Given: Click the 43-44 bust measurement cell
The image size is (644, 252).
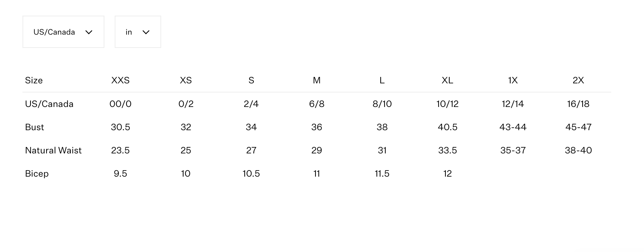Looking at the screenshot, I should (513, 127).
